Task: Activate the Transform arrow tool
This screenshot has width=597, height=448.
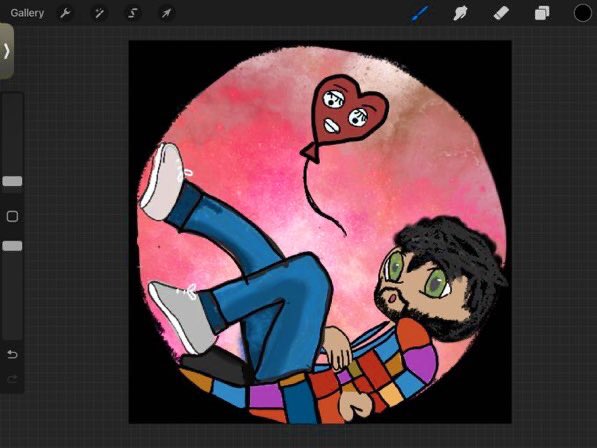Action: click(166, 14)
